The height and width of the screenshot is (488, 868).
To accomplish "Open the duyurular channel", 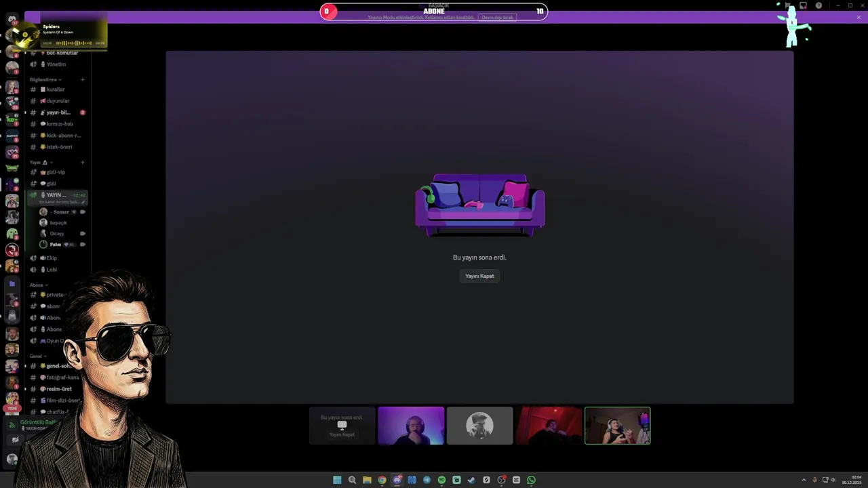I will tap(57, 101).
